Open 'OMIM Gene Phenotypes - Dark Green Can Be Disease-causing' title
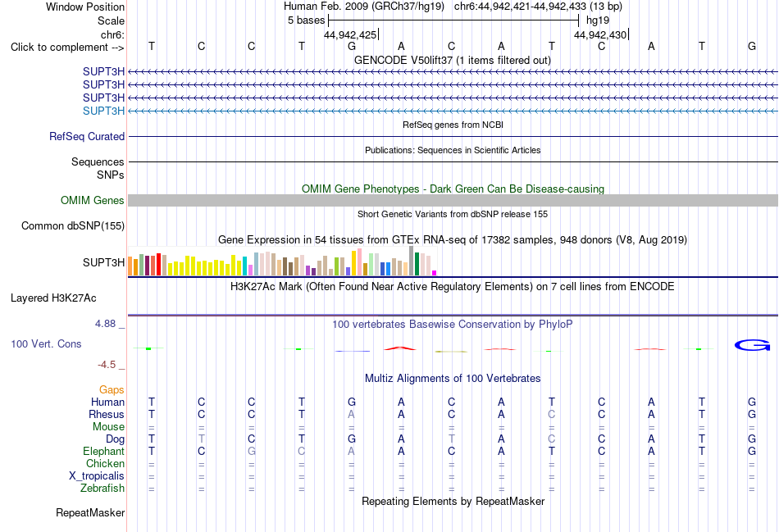Viewport: 779px width, 532px height. [453, 189]
